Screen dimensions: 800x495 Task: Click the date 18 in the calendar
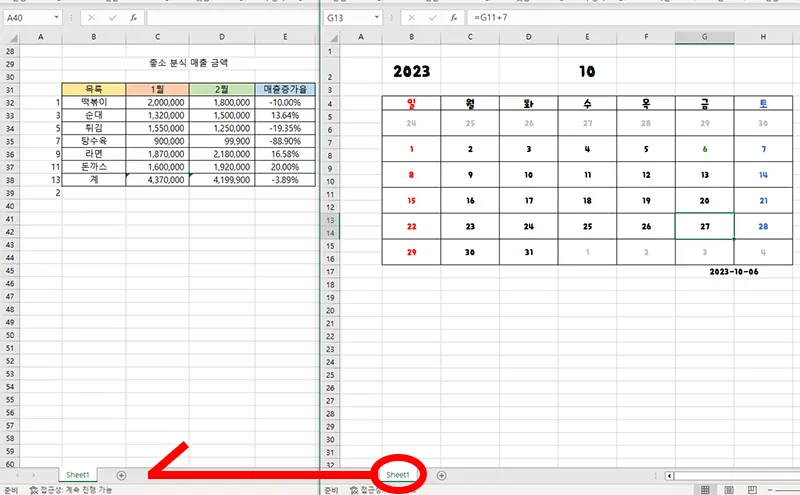587,201
